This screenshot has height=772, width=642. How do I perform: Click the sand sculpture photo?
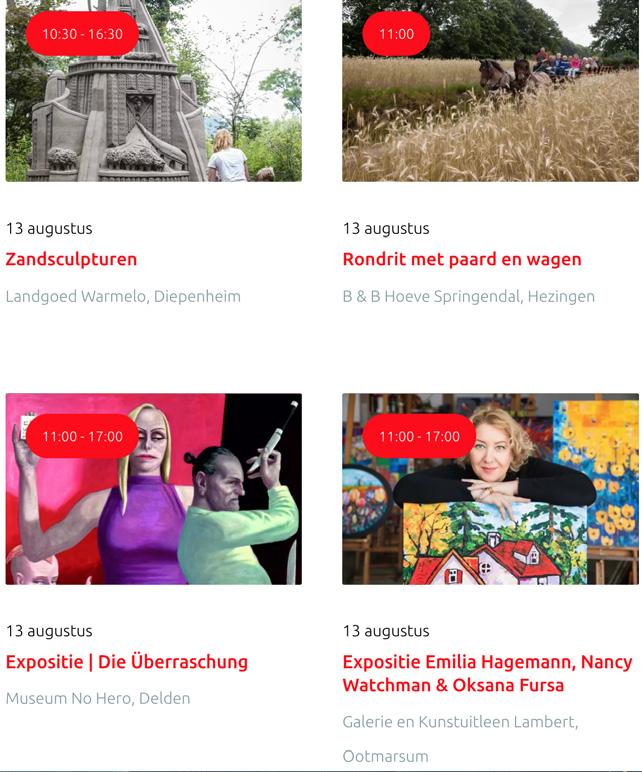(154, 91)
